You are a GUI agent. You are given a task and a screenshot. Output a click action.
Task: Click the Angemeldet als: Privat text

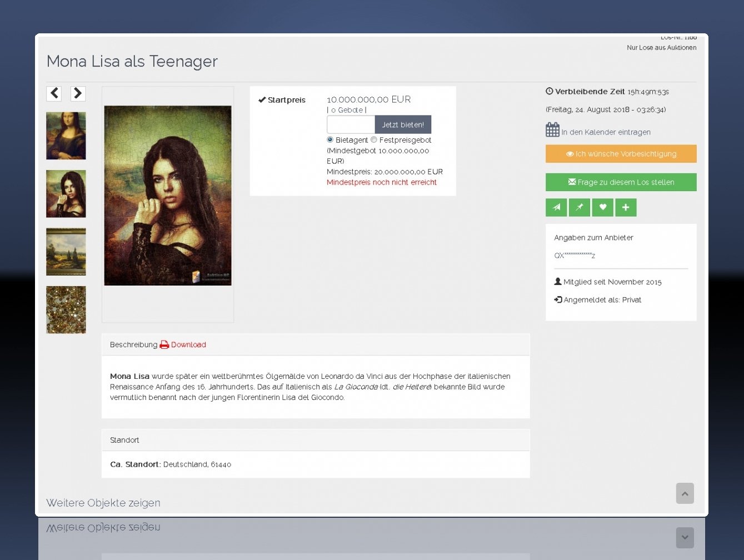point(602,300)
